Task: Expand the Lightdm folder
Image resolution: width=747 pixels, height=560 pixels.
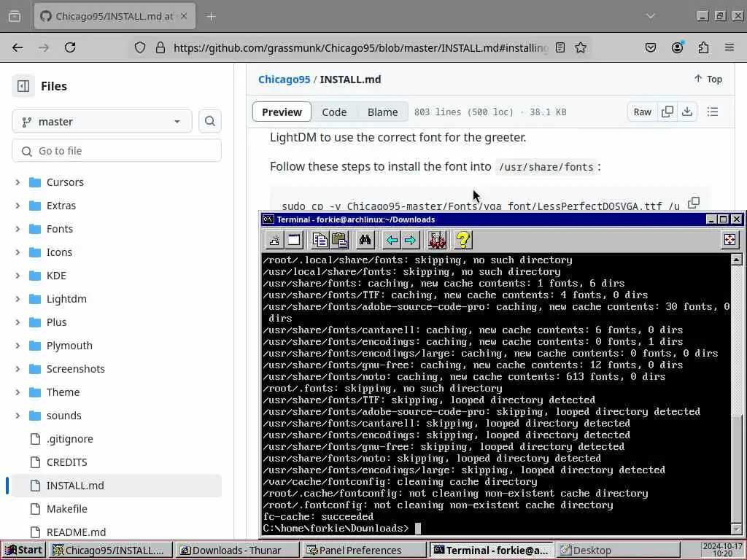Action: tap(18, 299)
